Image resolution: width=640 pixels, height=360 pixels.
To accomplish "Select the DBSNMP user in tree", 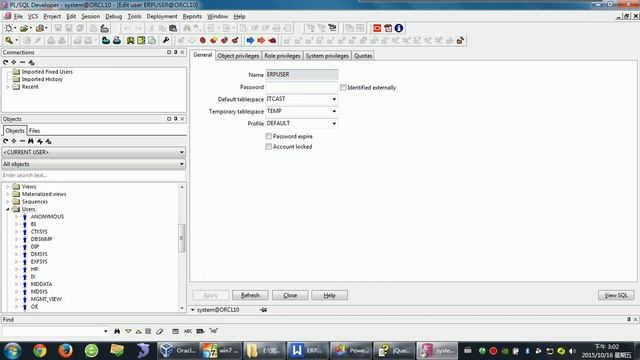I will pos(42,239).
